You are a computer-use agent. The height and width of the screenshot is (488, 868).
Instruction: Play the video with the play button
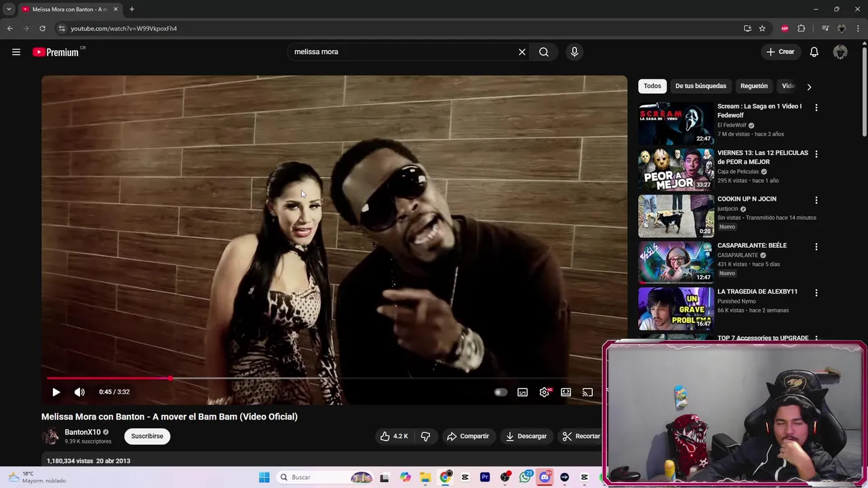pyautogui.click(x=56, y=392)
